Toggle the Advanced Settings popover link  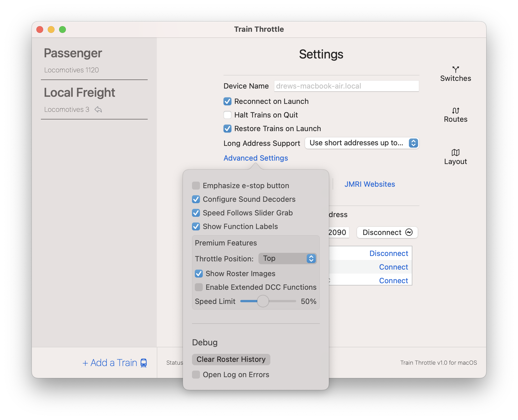pos(256,158)
